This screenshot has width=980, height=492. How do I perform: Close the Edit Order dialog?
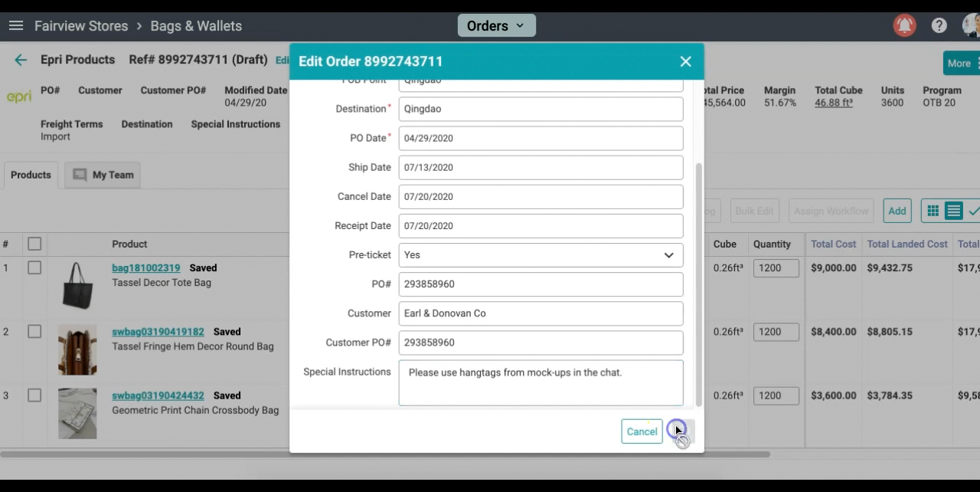[x=685, y=61]
